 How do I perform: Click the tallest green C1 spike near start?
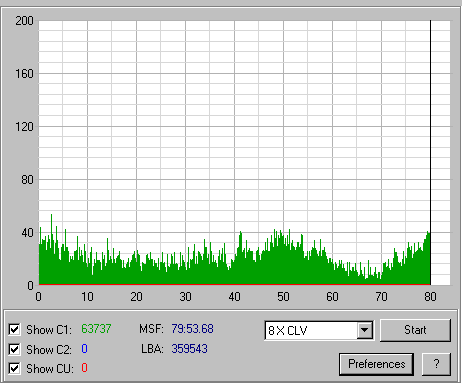point(51,233)
